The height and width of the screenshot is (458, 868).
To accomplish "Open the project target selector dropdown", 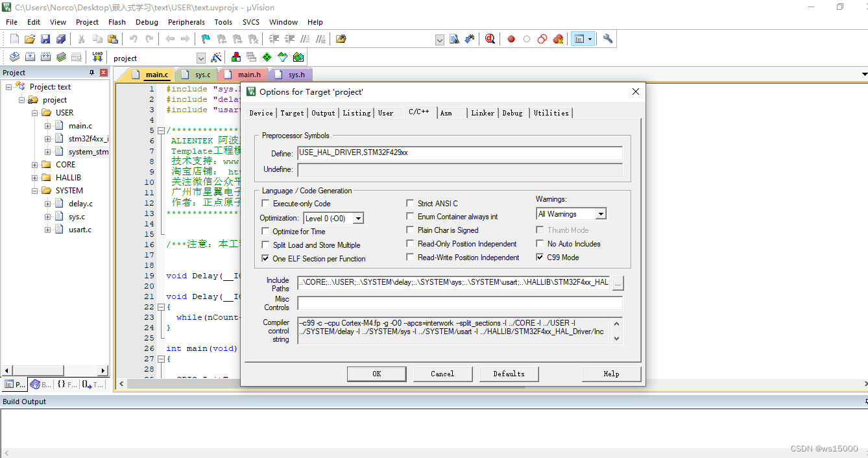I will click(200, 58).
